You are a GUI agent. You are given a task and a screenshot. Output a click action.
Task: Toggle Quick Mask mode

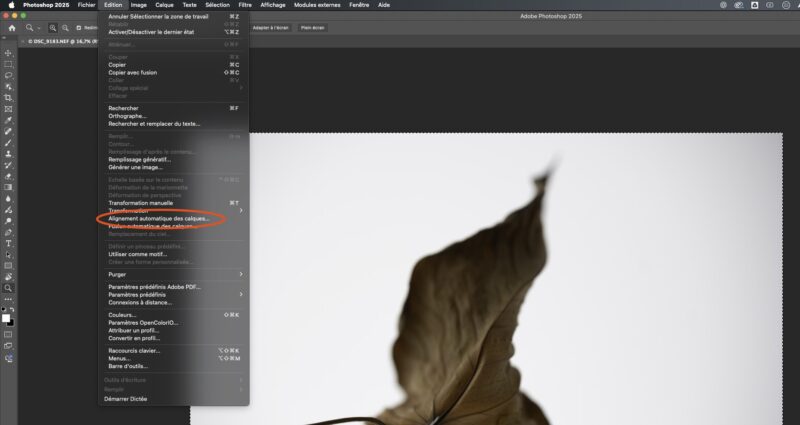tap(8, 335)
